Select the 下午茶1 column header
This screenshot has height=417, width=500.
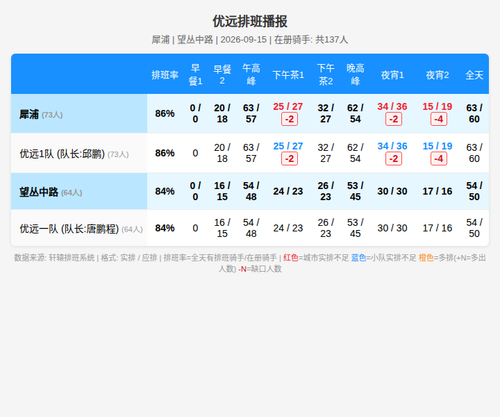click(x=288, y=75)
